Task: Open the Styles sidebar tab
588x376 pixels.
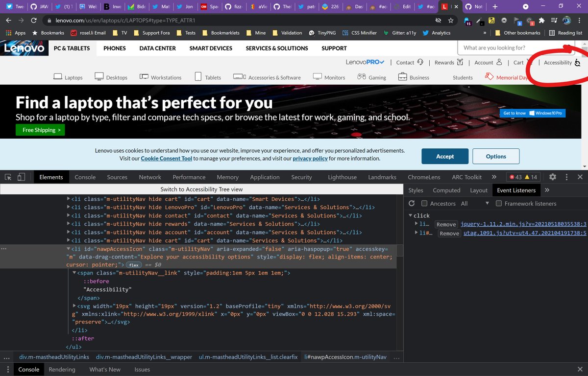Action: tap(416, 190)
